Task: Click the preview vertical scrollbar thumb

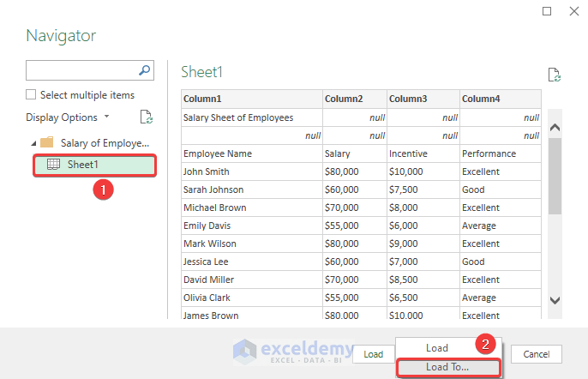Action: point(555,175)
